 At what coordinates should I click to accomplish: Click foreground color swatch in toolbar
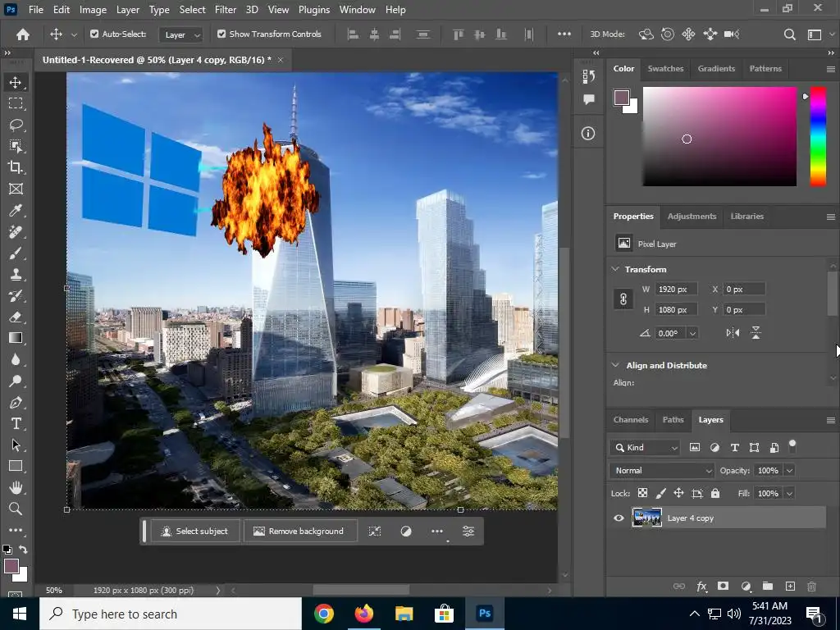tap(11, 566)
